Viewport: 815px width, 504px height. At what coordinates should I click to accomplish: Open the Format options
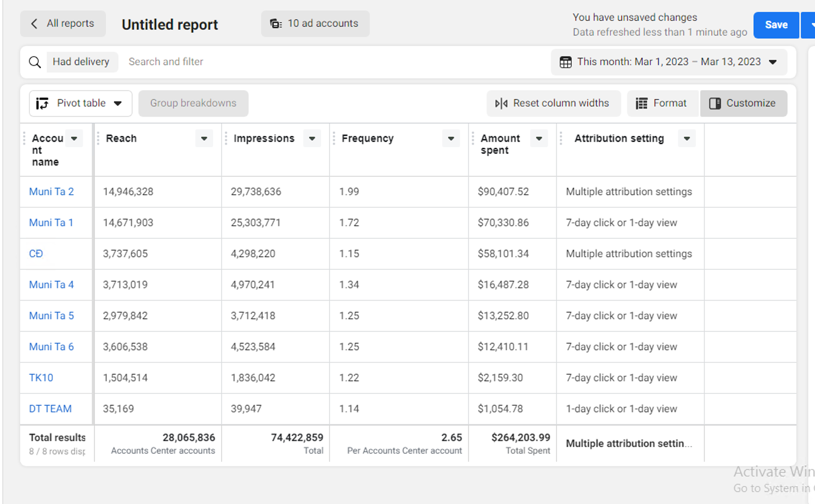coord(663,103)
